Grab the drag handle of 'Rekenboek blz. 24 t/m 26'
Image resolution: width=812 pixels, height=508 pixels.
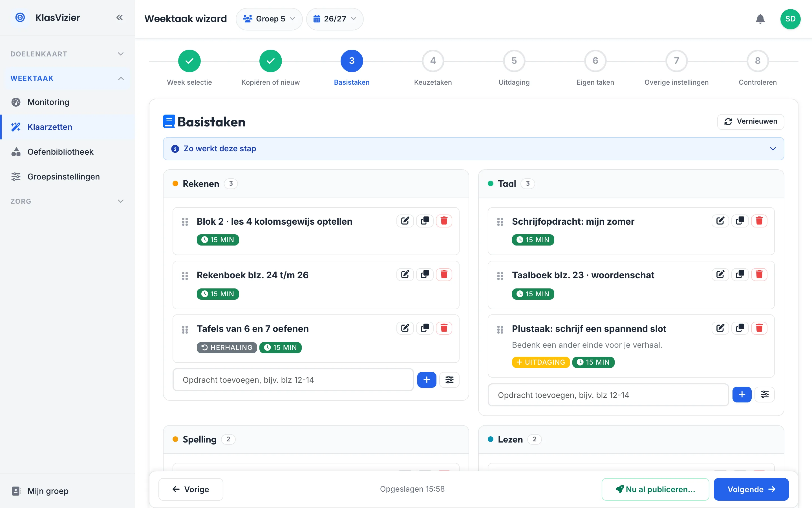click(x=185, y=276)
